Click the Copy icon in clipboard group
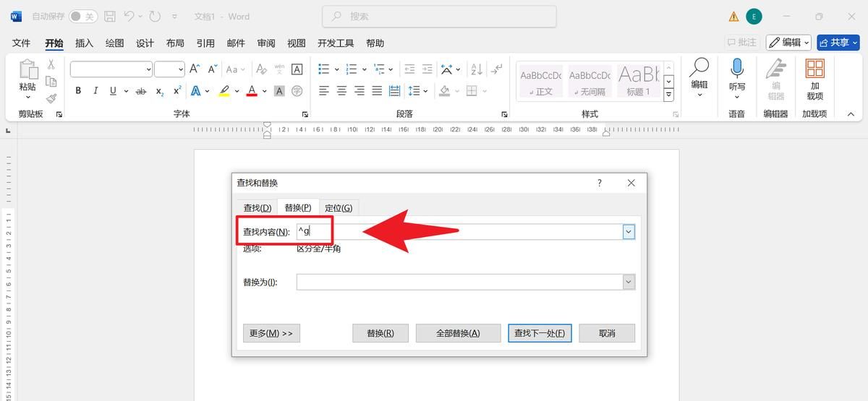Viewport: 868px width, 401px height. (51, 82)
